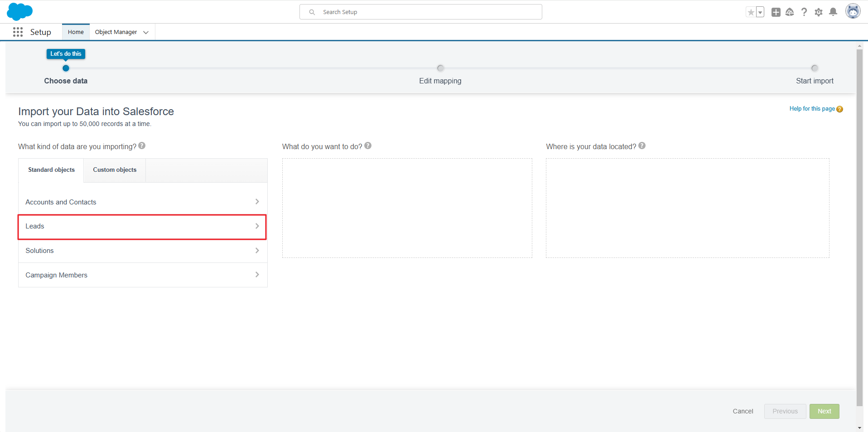Expand the Object Manager tab chevron

pyautogui.click(x=146, y=32)
